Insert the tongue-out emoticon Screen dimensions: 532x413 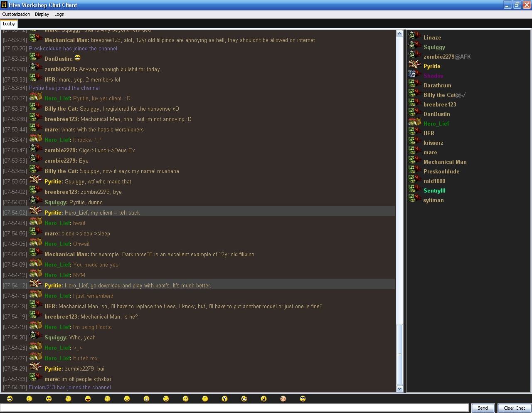[88, 398]
